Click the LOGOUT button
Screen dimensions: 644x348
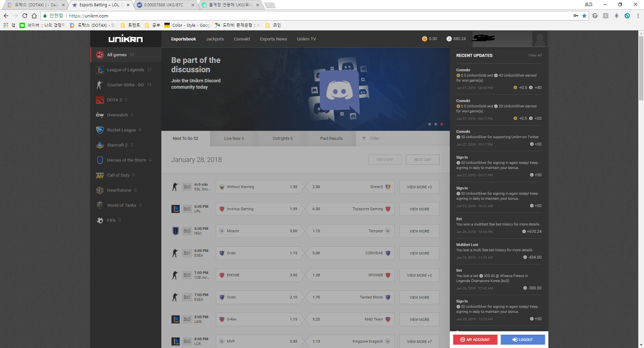(523, 340)
